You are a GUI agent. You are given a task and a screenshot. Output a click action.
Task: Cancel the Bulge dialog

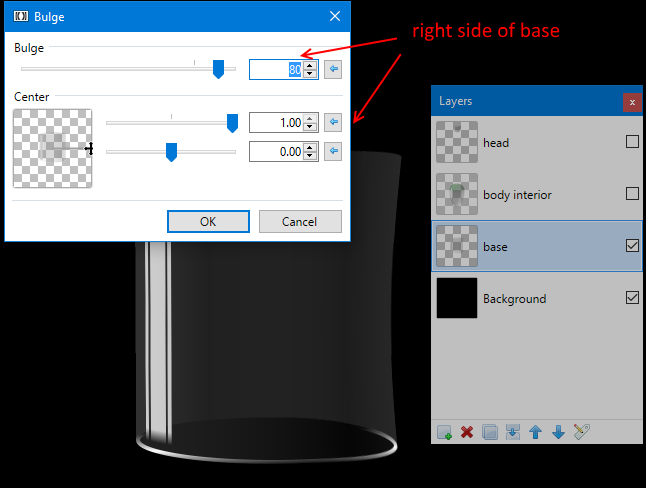pyautogui.click(x=300, y=222)
